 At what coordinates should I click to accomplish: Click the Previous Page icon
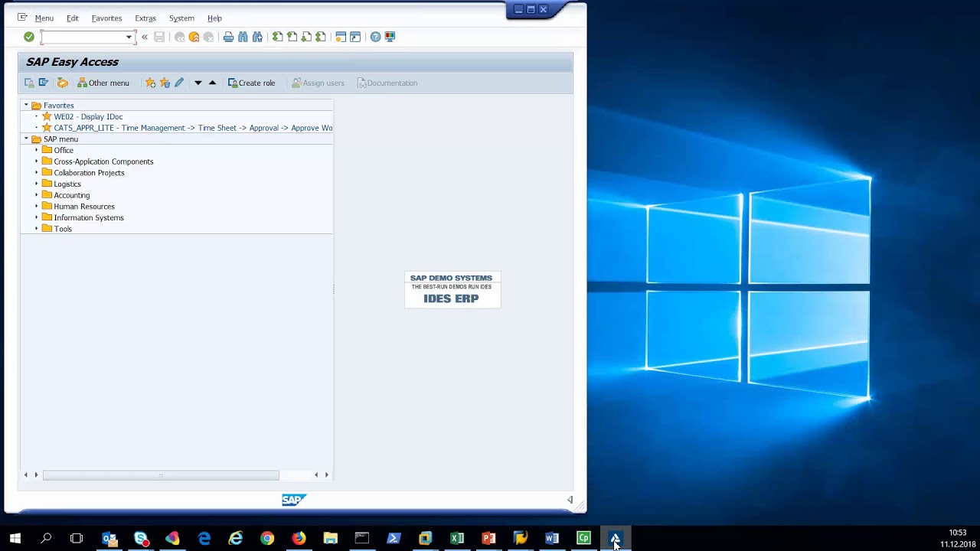[292, 37]
